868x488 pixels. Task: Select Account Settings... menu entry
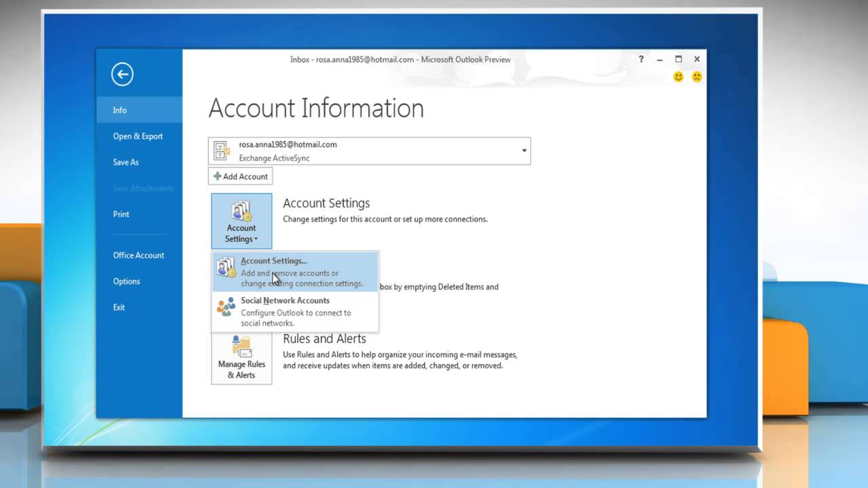(x=295, y=272)
